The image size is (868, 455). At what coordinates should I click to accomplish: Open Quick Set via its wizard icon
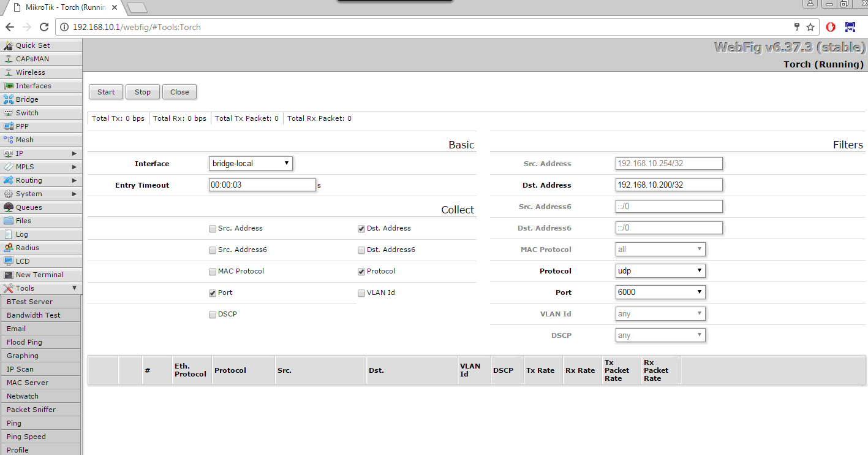(x=9, y=45)
